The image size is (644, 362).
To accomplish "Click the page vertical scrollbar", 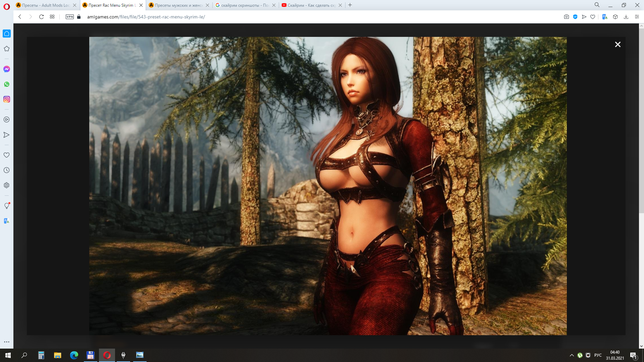I will [641, 117].
